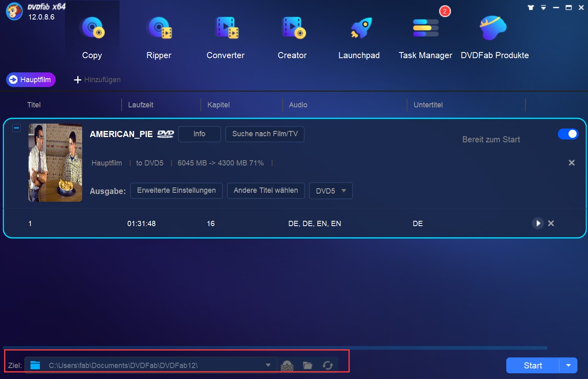Click the chapter count 16
The image size is (588, 379).
click(211, 224)
